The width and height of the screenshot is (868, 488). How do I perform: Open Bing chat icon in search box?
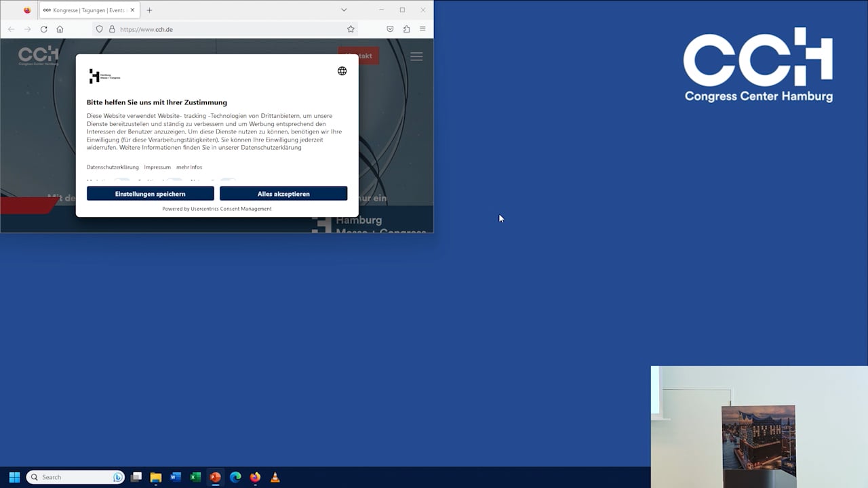pos(117,477)
